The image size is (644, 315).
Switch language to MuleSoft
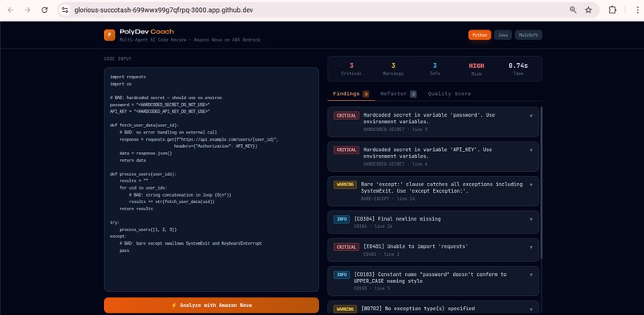coord(529,35)
